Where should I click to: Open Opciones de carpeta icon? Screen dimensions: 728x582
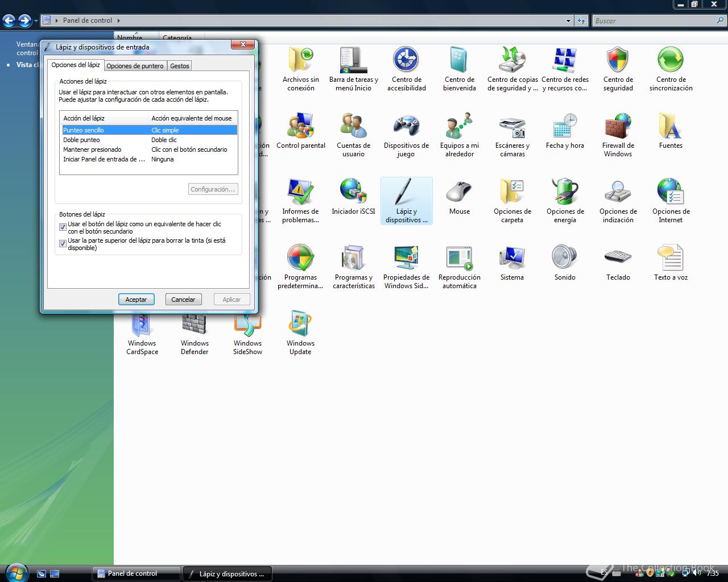click(512, 201)
